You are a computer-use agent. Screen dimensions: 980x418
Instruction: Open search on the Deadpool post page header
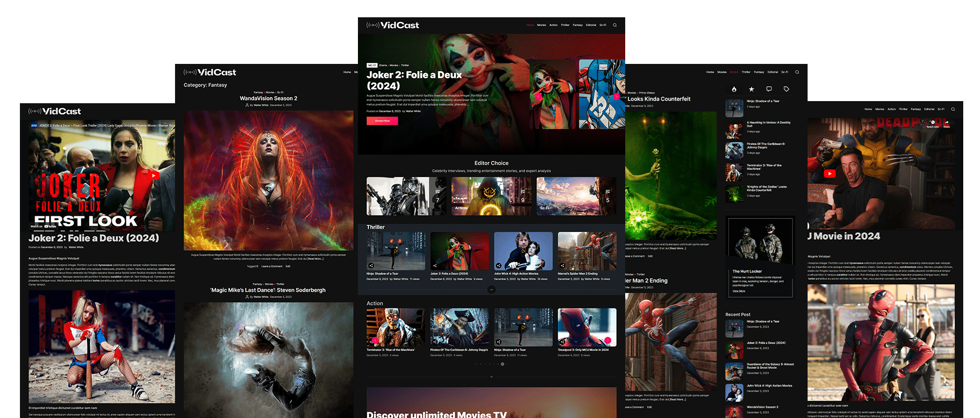953,109
